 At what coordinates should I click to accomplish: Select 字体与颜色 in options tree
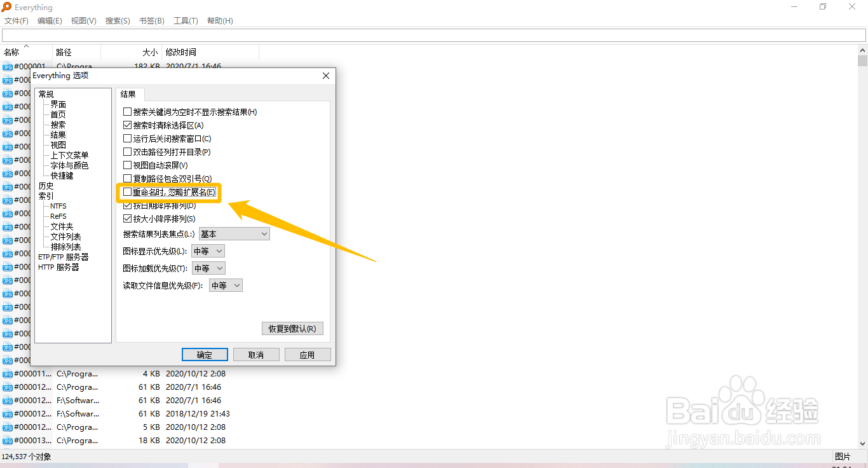click(x=70, y=165)
